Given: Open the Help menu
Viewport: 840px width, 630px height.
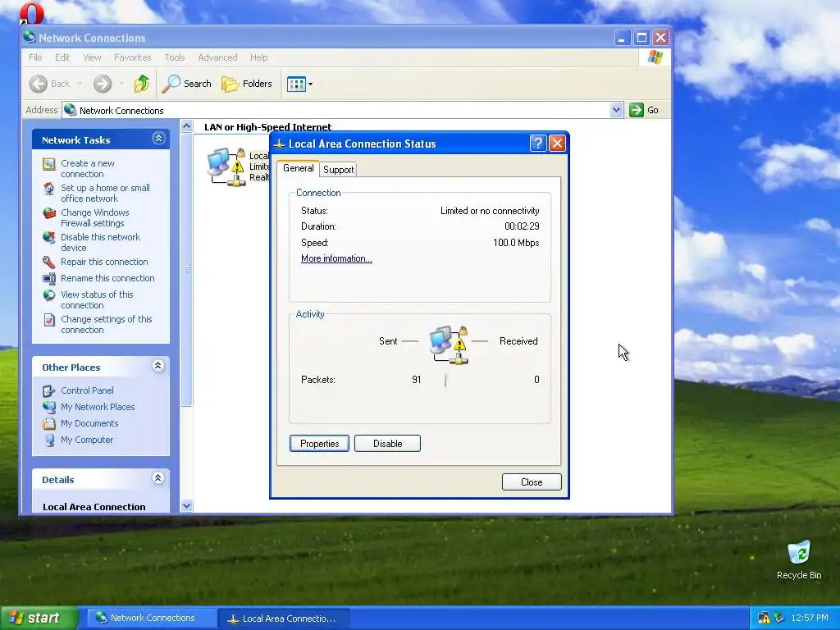Looking at the screenshot, I should (x=258, y=57).
